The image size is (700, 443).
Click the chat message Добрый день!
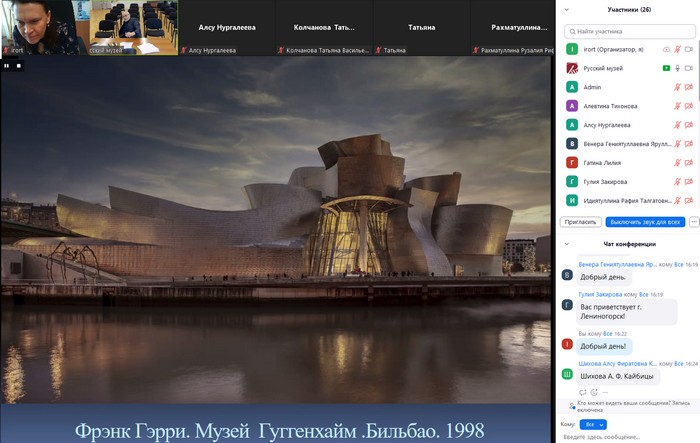click(x=603, y=346)
